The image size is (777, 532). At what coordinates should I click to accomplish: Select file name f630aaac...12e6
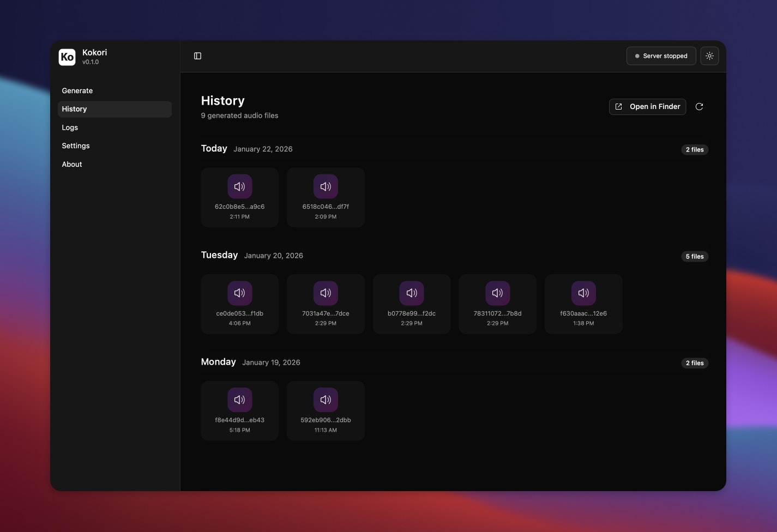[x=583, y=313]
